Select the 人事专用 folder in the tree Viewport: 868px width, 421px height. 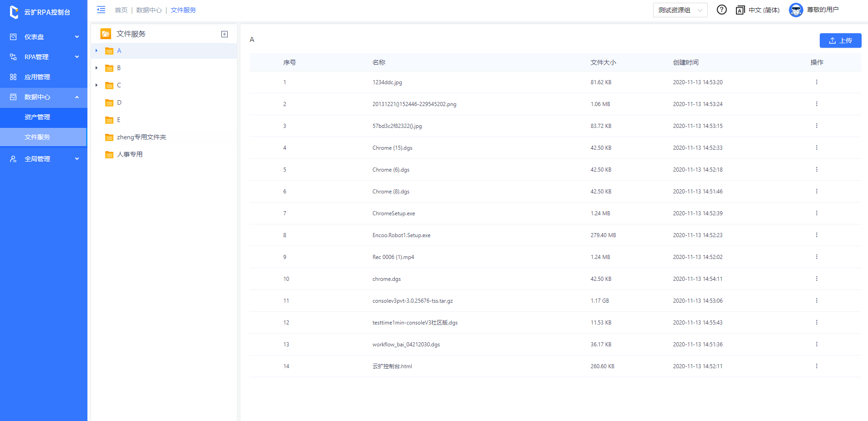click(x=129, y=154)
